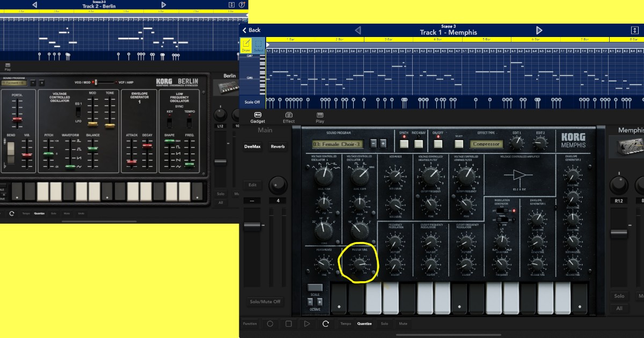Lower the Memphis keyboard octave with minus
644x338 pixels.
[311, 302]
